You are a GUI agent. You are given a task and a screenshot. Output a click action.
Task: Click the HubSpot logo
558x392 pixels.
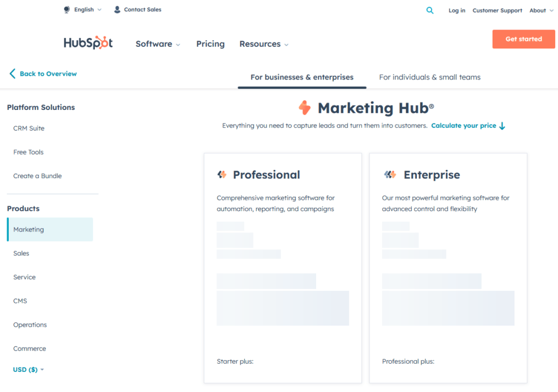88,42
